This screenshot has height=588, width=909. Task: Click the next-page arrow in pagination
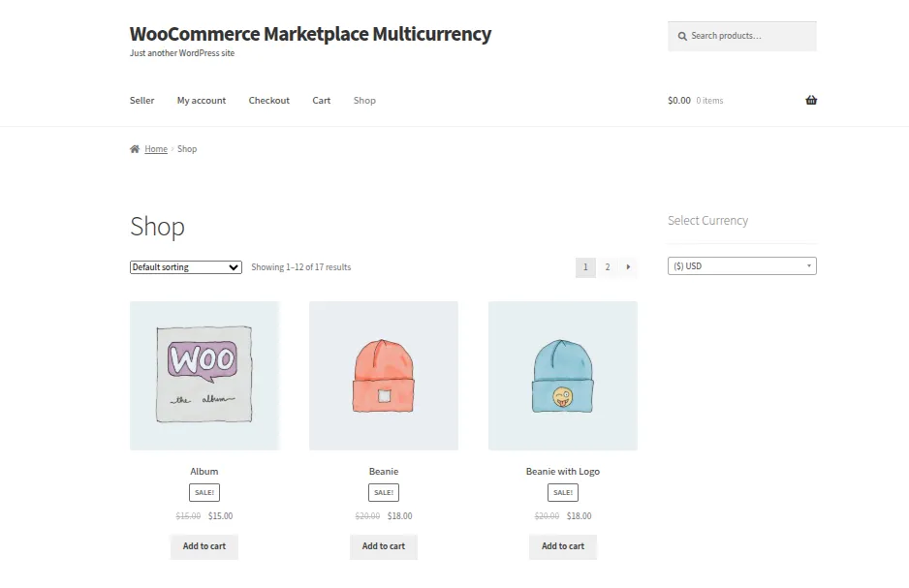(x=628, y=266)
